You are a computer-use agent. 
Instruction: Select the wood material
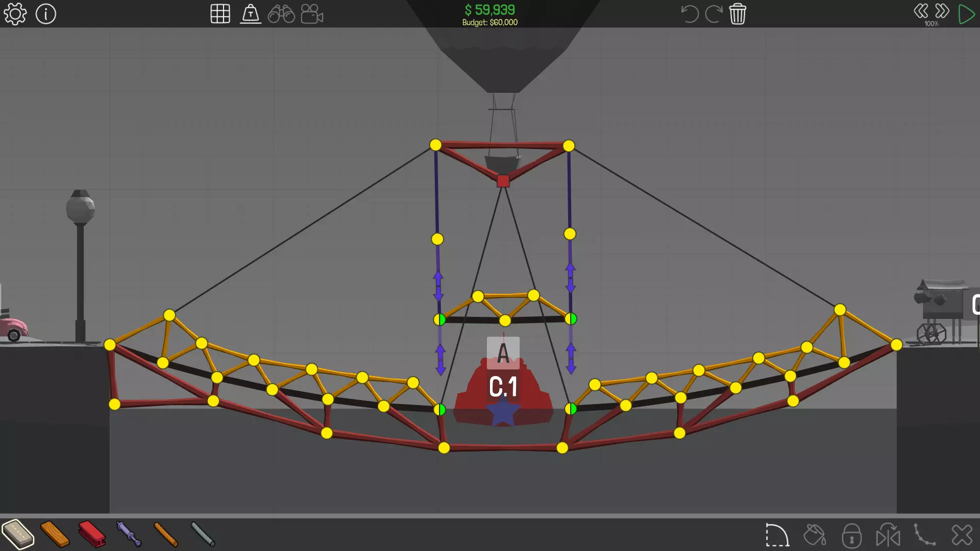[x=55, y=535]
